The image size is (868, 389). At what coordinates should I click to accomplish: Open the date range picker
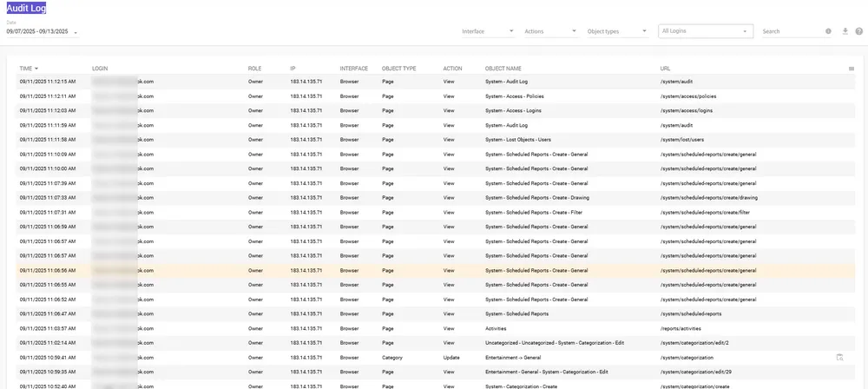click(42, 31)
